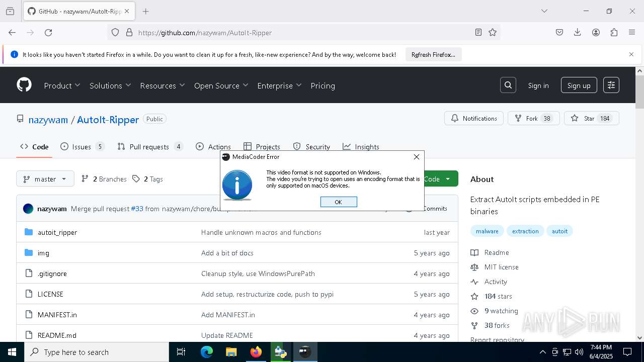Click the GitHub search icon
The image size is (644, 362).
[508, 85]
